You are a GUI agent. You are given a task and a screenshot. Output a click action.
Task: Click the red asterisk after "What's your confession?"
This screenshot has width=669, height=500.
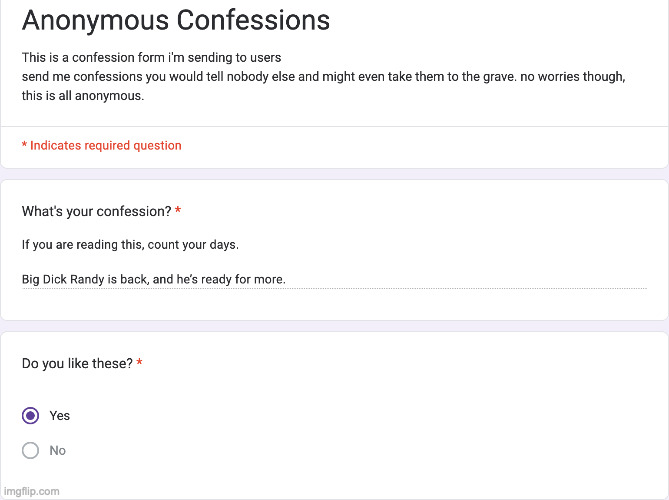(178, 211)
